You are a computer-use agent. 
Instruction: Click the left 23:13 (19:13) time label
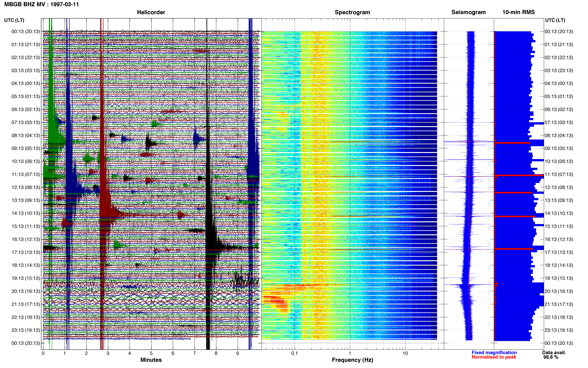tap(26, 330)
